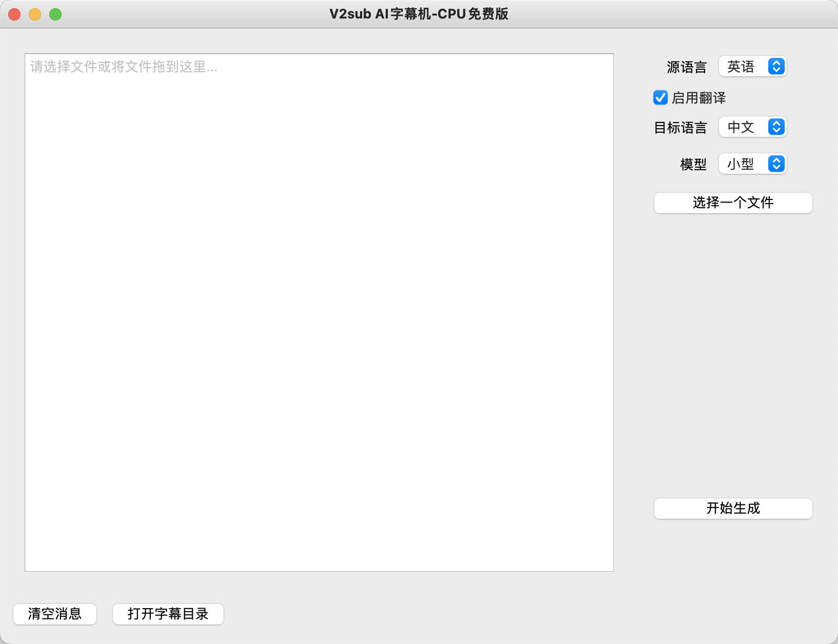Click the blue arrows icon beside 中文
838x644 pixels.
tap(776, 127)
